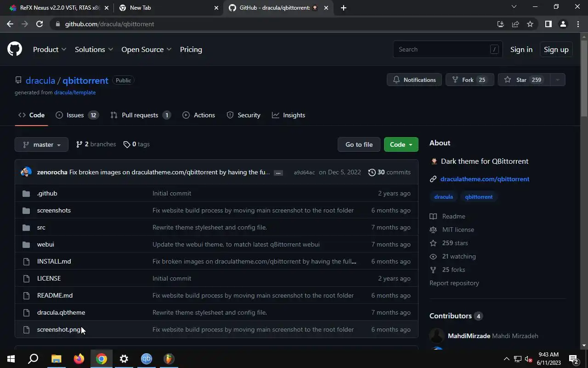
Task: Open the Windows Start menu
Action: pos(11,359)
